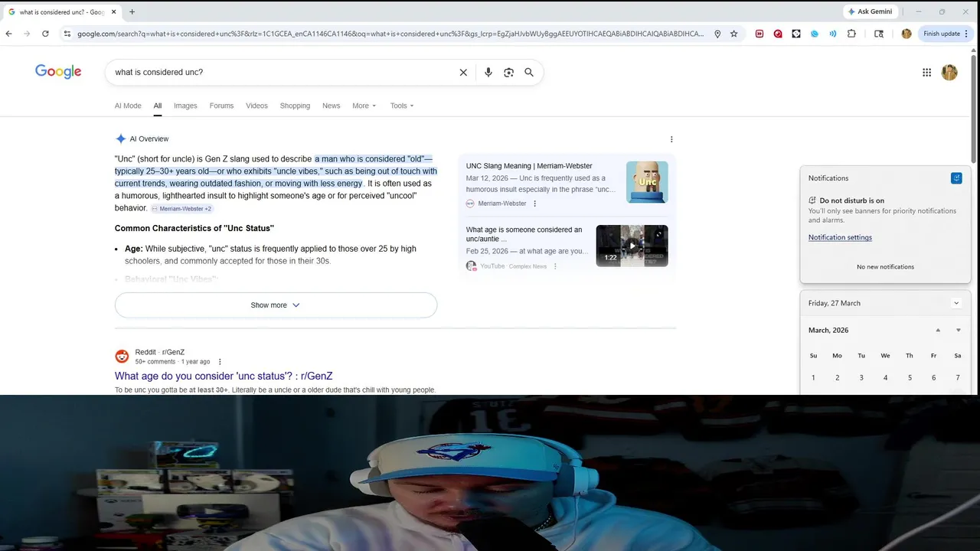Open the Tools dropdown
980x551 pixels.
402,106
